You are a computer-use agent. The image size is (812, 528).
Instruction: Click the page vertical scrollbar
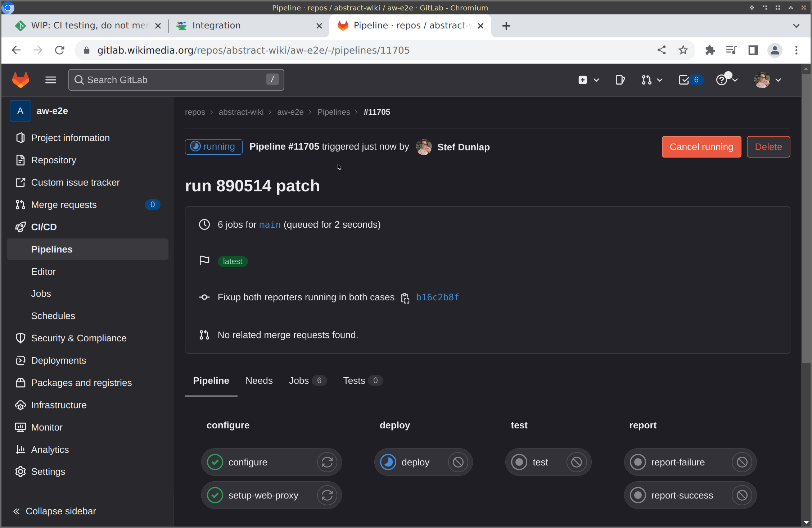(806, 216)
